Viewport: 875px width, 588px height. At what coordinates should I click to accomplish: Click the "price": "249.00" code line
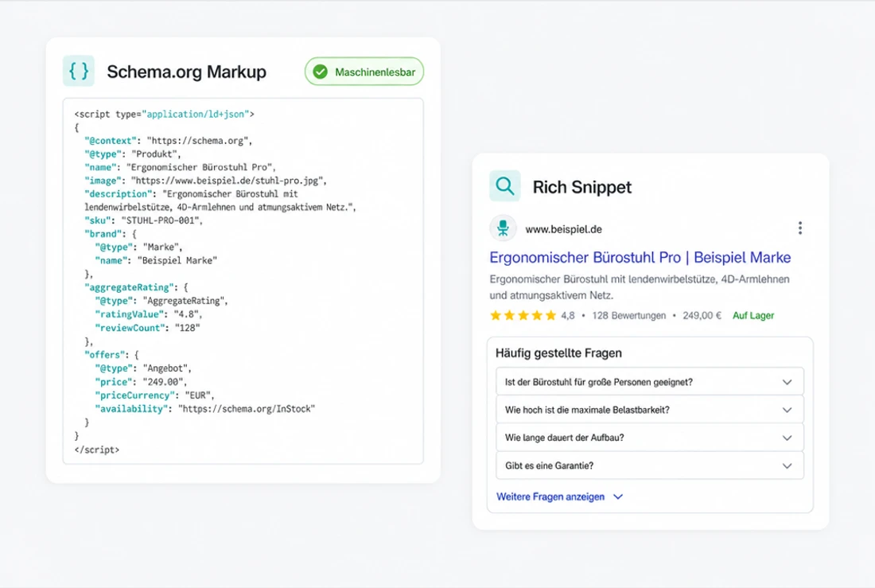point(141,382)
